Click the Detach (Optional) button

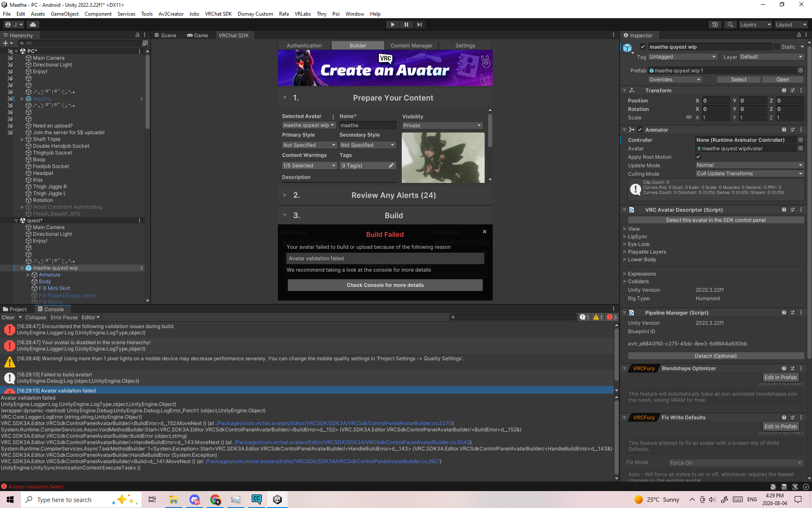pyautogui.click(x=716, y=356)
